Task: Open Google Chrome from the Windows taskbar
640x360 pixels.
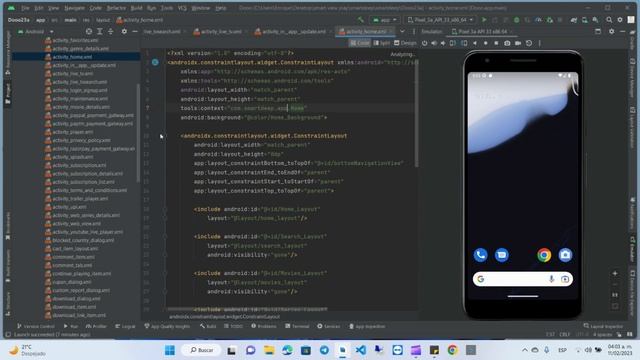Action: pos(452,350)
